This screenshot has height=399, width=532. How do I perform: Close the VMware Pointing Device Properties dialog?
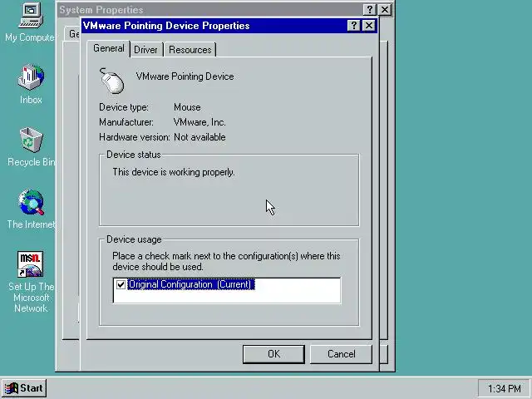(x=369, y=26)
